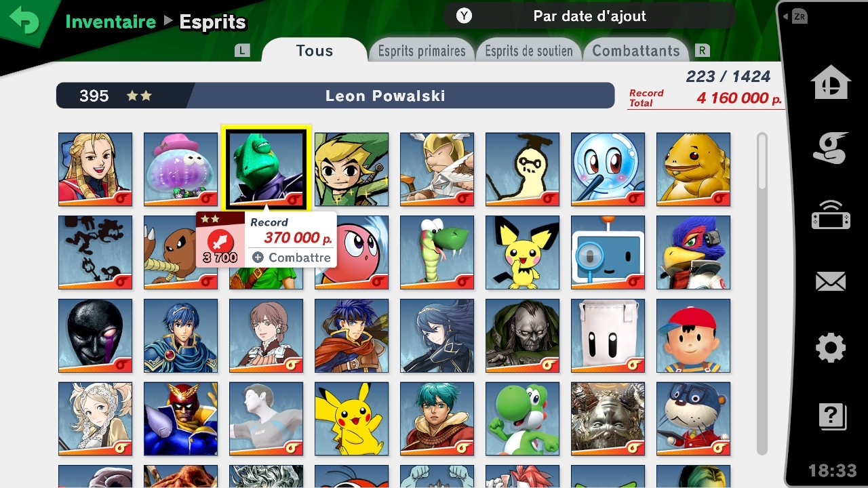The width and height of the screenshot is (868, 488).
Task: Select the green Yoshi spirit thumbnail
Action: [x=522, y=419]
